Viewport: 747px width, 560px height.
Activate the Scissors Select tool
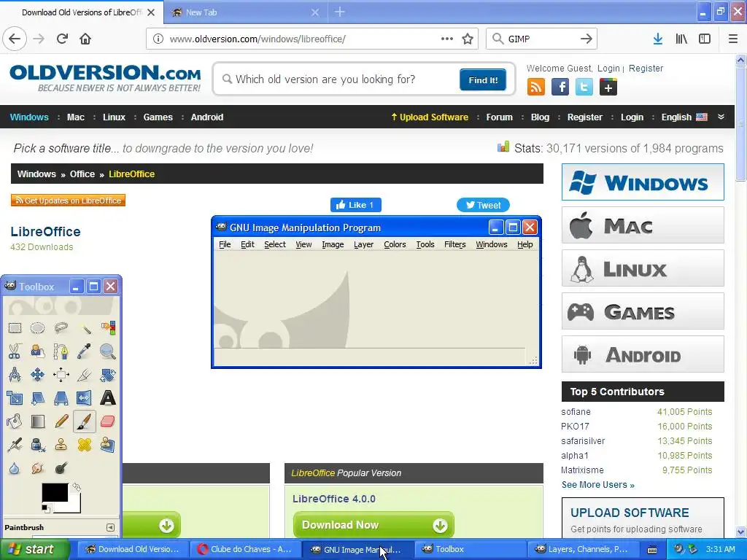point(15,351)
